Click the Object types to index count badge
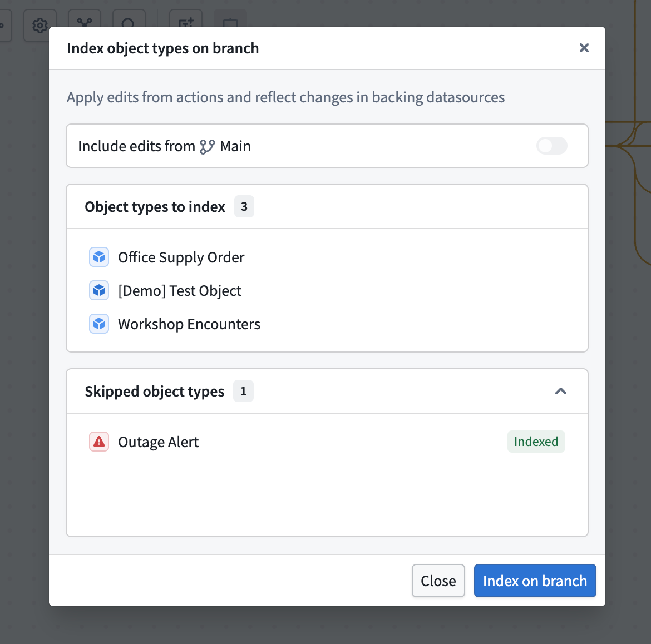The width and height of the screenshot is (651, 644). tap(244, 207)
